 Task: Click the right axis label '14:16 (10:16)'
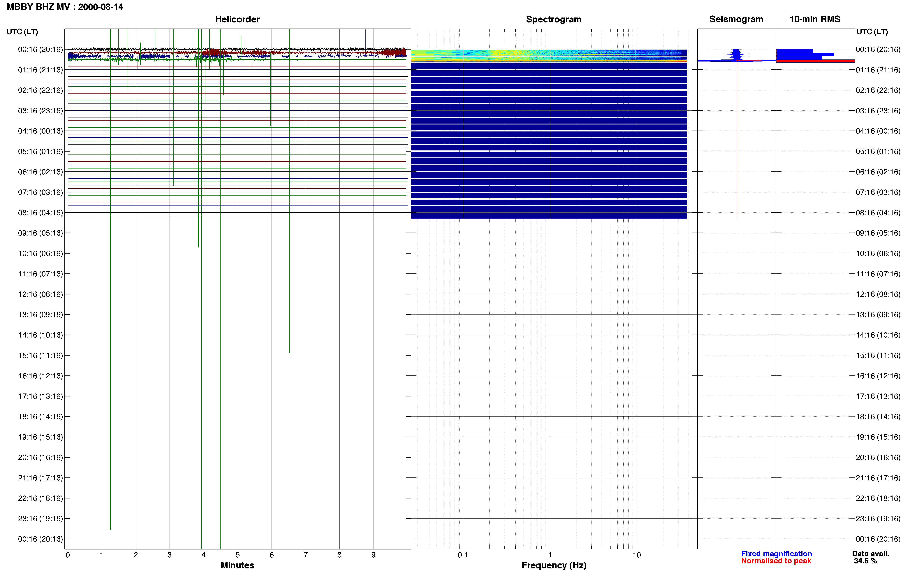(878, 335)
